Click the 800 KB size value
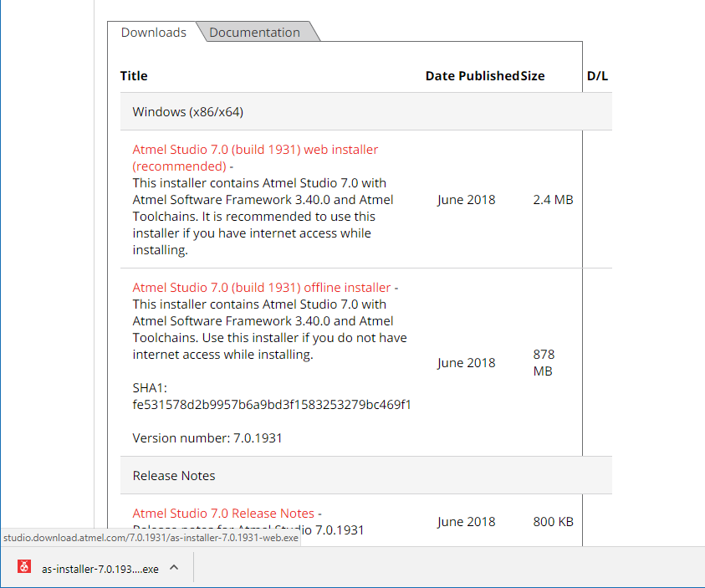The image size is (705, 588). (x=553, y=521)
